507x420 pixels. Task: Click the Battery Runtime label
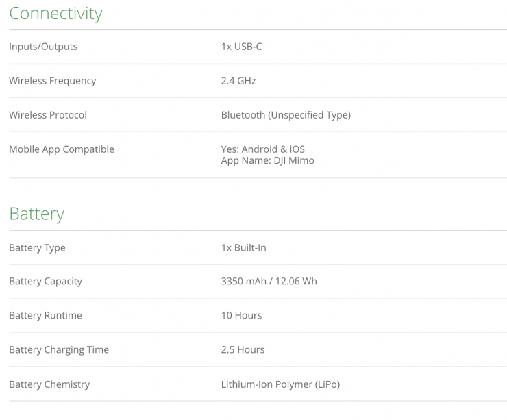click(45, 316)
